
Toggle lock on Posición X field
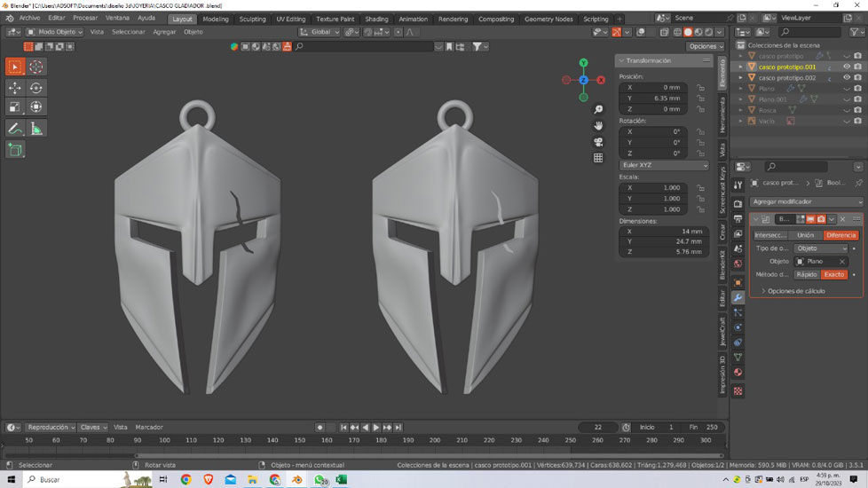point(700,88)
